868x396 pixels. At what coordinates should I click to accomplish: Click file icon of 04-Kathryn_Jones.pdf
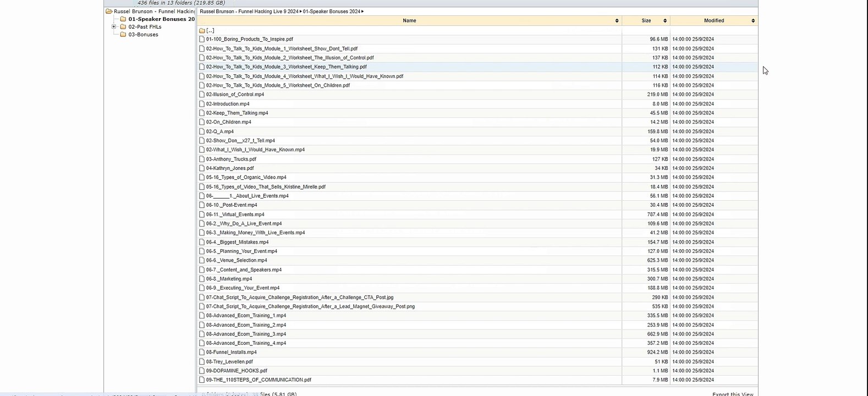202,168
